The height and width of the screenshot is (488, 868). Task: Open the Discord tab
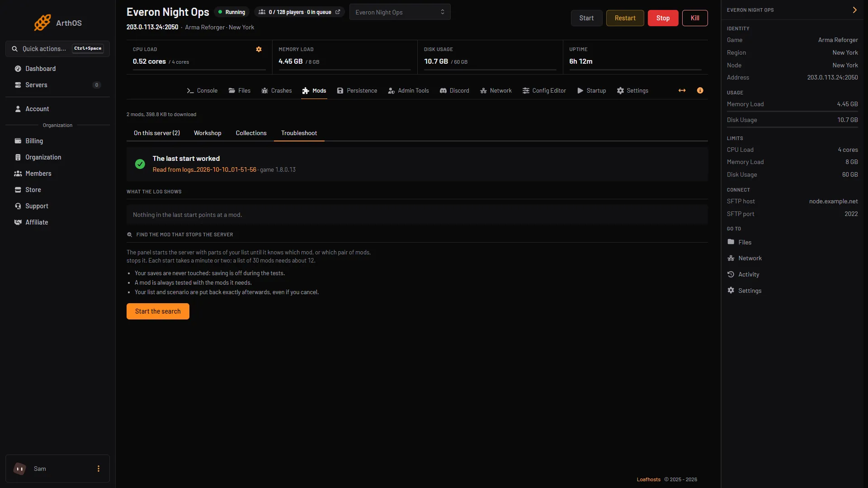tap(454, 91)
